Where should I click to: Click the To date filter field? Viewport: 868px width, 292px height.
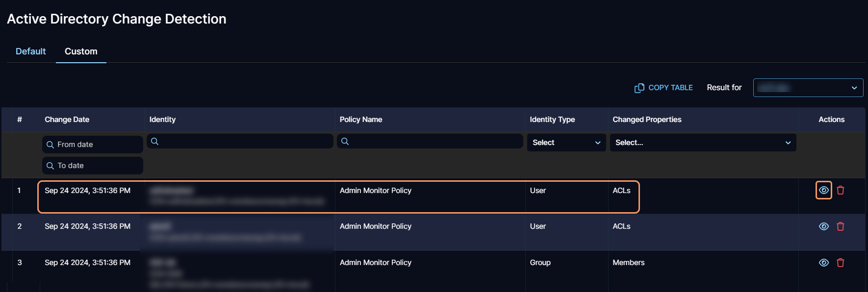click(x=93, y=166)
